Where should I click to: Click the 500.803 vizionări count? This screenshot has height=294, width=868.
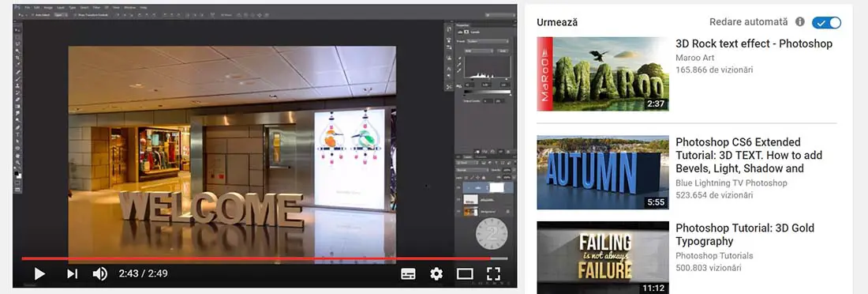[709, 268]
